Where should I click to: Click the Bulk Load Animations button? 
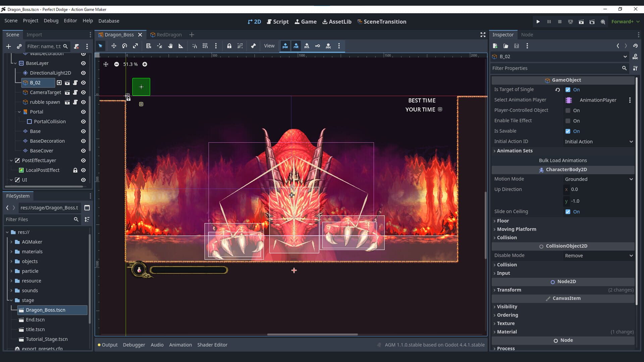[x=562, y=160]
